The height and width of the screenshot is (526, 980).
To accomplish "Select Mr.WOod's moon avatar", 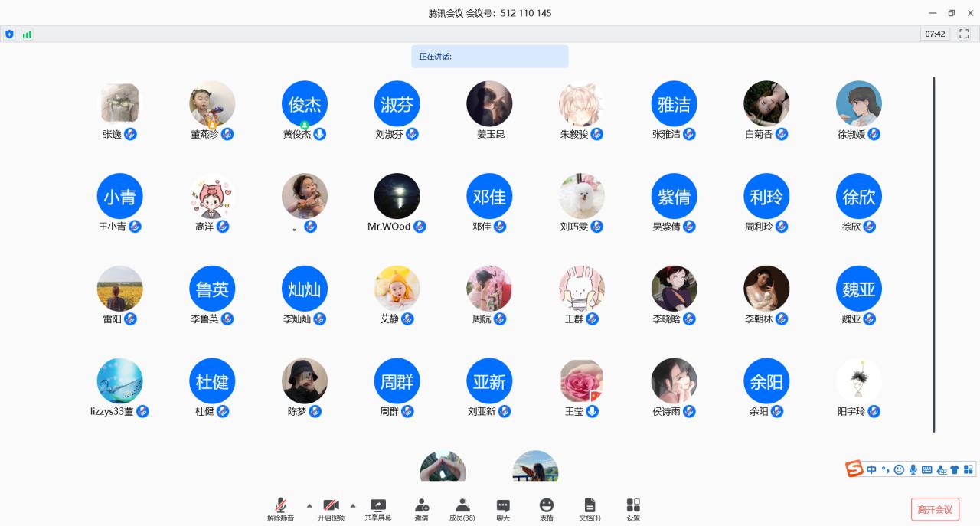I will 397,196.
